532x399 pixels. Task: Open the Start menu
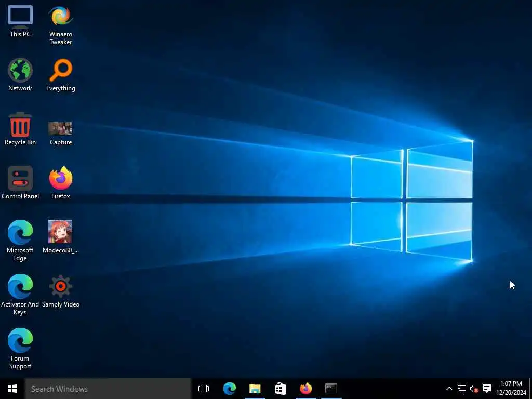(12, 389)
